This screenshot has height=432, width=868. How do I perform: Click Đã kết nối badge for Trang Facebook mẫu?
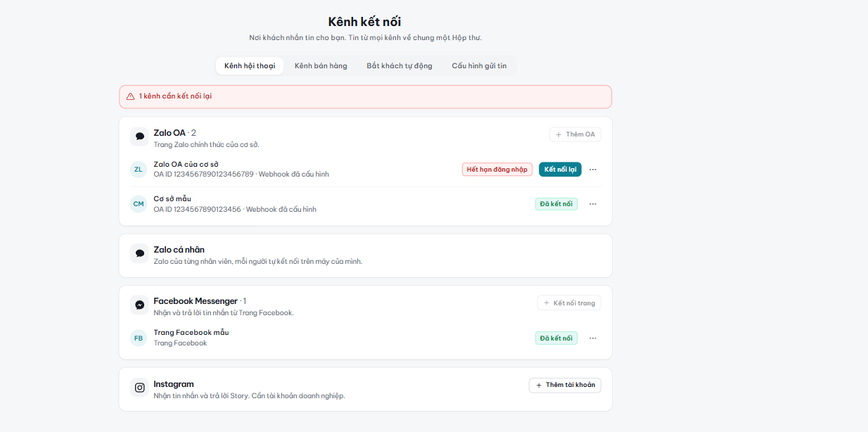coord(556,338)
